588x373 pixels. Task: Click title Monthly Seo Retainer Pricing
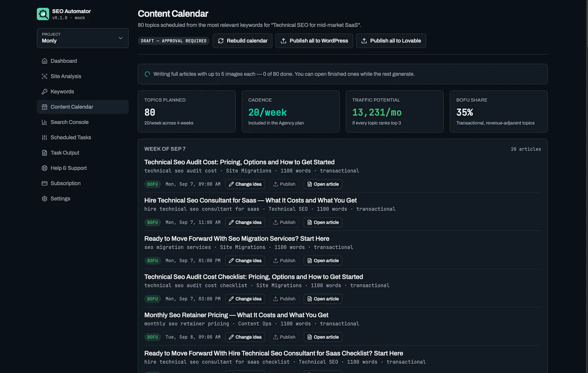(x=236, y=315)
